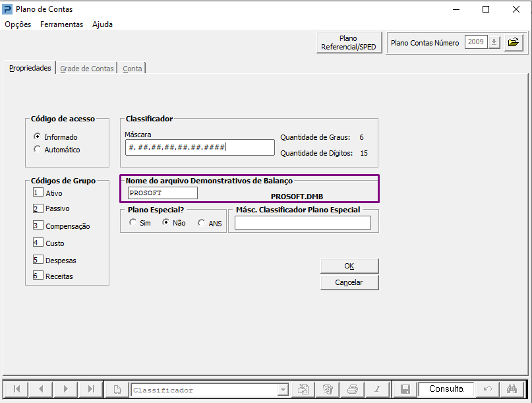Go to first record in navigation bar

point(16,388)
